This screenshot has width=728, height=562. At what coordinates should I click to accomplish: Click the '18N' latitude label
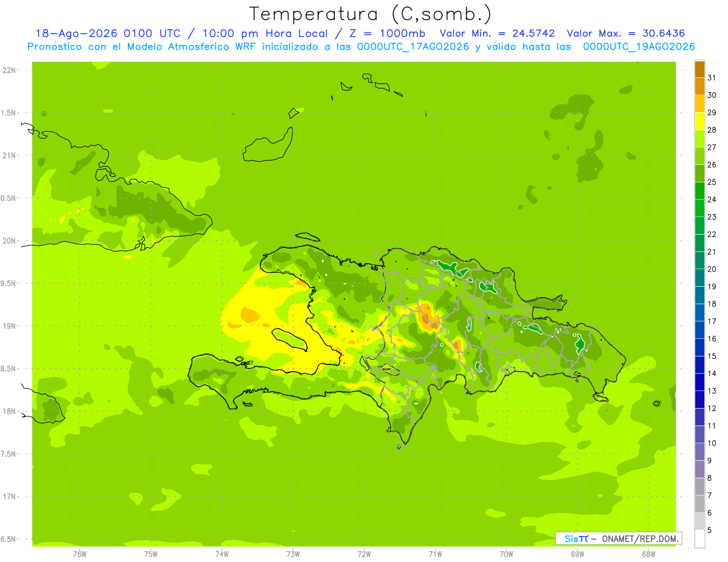click(x=10, y=411)
